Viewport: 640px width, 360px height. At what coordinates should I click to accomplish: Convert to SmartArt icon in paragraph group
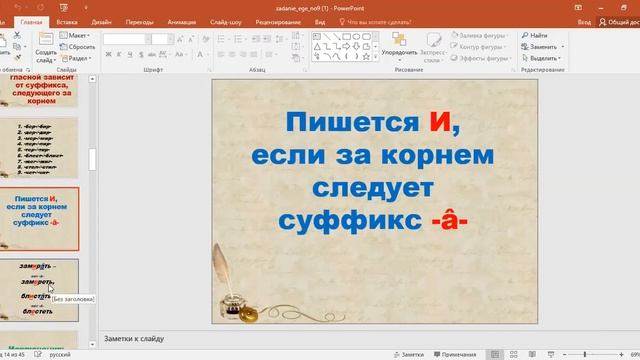point(297,58)
